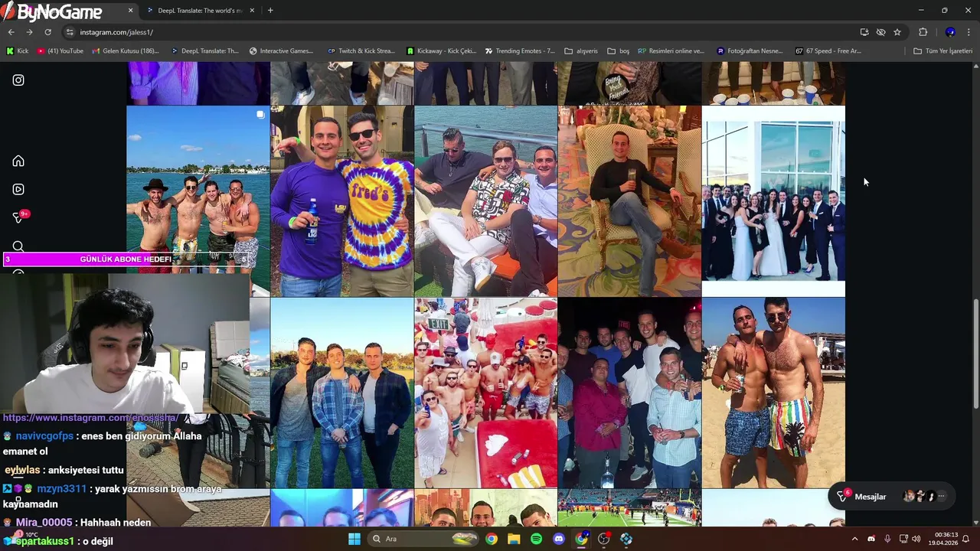980x551 pixels.
Task: Go to Instagram Home icon
Action: 18,161
